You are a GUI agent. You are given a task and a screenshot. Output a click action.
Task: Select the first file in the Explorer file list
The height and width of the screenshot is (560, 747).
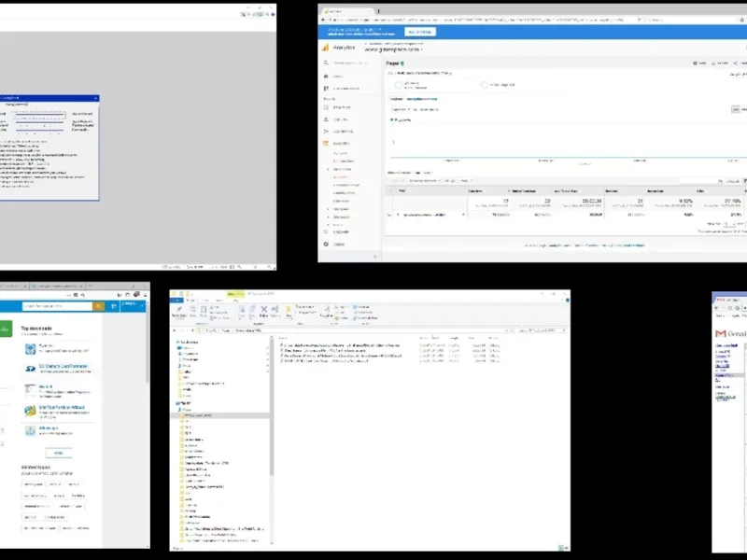(340, 345)
